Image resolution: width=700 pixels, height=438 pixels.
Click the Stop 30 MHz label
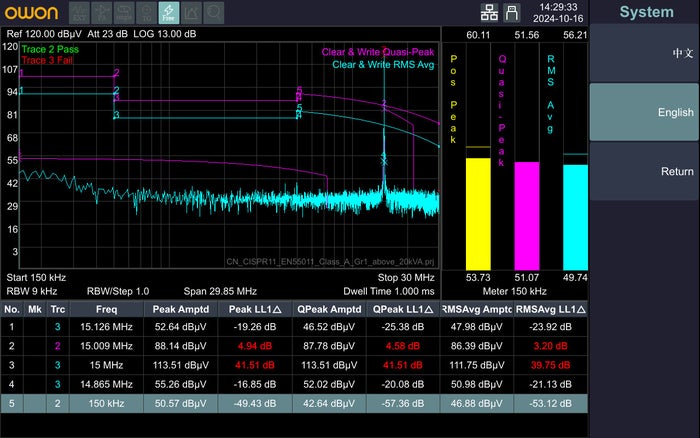click(406, 278)
